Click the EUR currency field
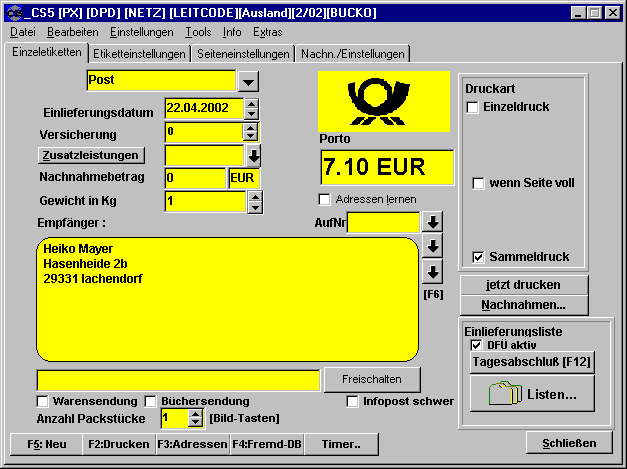Image resolution: width=627 pixels, height=469 pixels. pos(244,178)
